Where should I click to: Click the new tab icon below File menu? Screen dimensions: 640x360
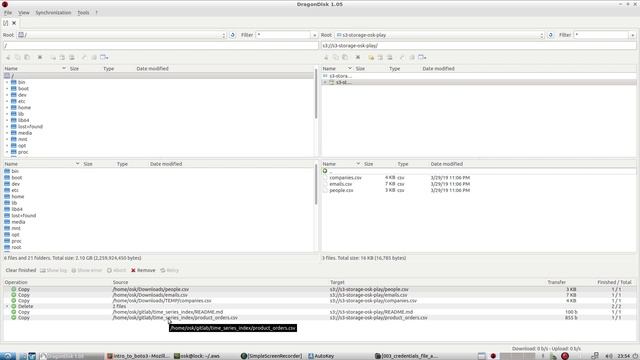coord(6,23)
